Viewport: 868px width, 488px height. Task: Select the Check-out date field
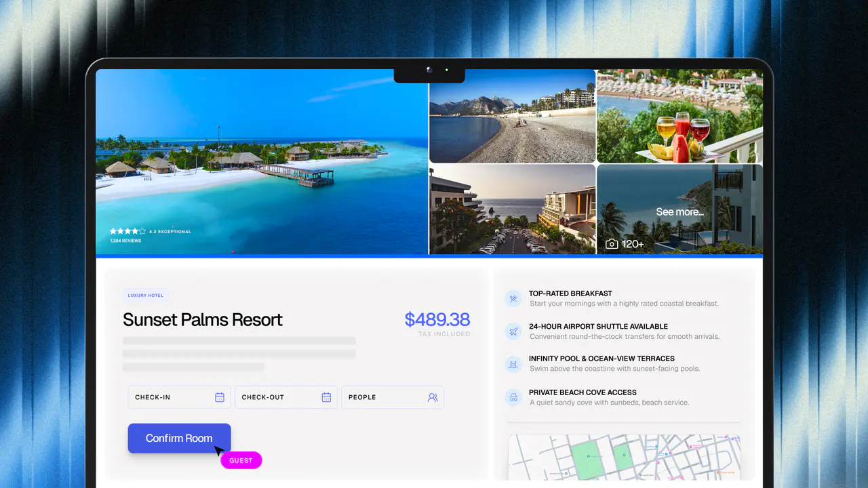[x=286, y=397]
